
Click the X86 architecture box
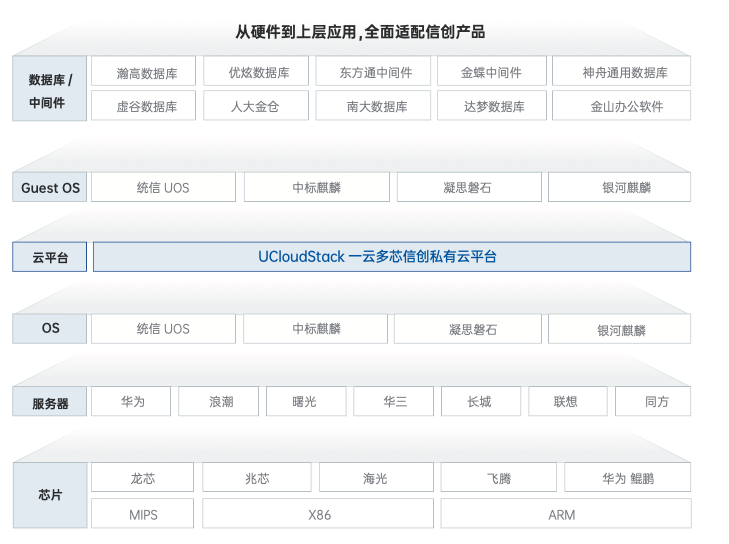click(319, 515)
